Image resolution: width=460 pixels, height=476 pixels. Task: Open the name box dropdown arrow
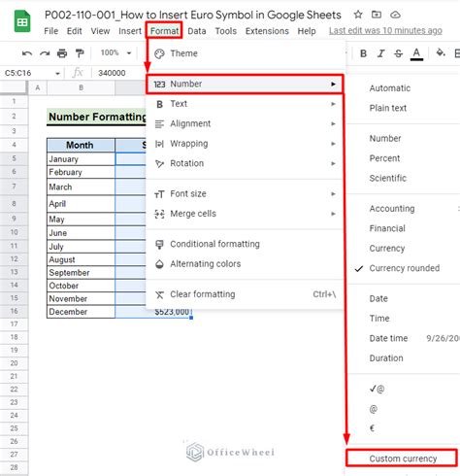point(57,74)
